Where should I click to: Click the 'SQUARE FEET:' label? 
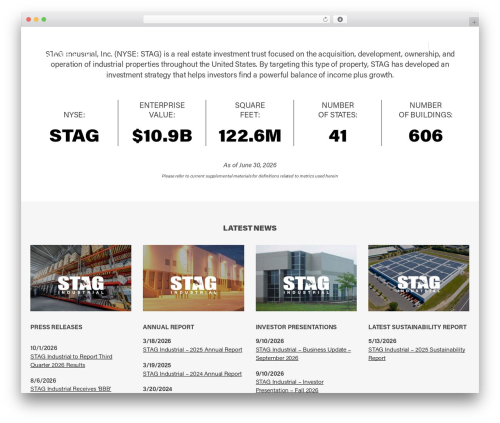(x=250, y=110)
